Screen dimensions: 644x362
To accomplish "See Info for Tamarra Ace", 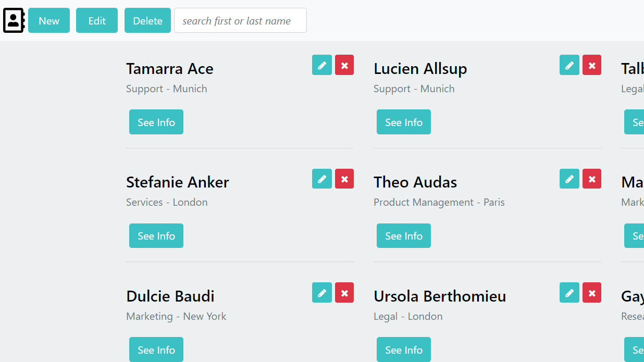I will tap(156, 122).
